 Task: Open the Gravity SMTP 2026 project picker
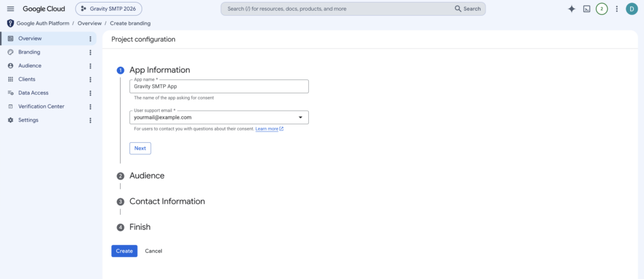[108, 9]
